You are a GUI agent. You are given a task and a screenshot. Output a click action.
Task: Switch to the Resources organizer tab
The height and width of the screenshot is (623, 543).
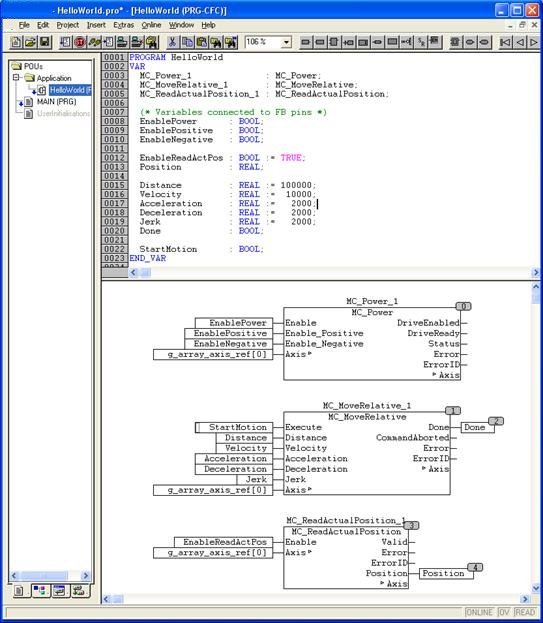79,591
